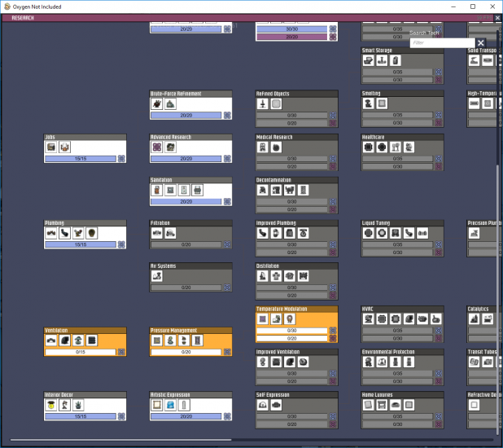
Task: Select the Temperature Modulation card header
Action: [x=297, y=309]
